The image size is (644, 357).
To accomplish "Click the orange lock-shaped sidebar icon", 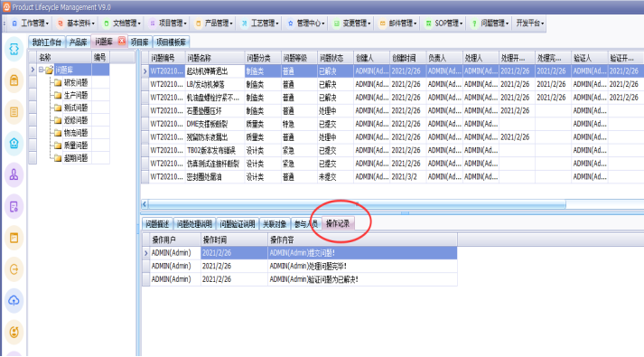I will pos(14,80).
